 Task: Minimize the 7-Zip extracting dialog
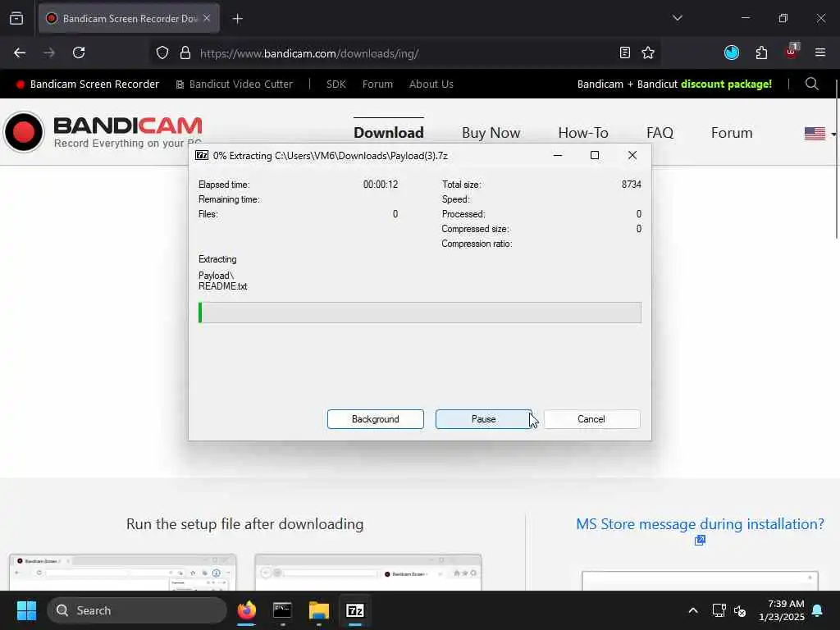pyautogui.click(x=558, y=155)
